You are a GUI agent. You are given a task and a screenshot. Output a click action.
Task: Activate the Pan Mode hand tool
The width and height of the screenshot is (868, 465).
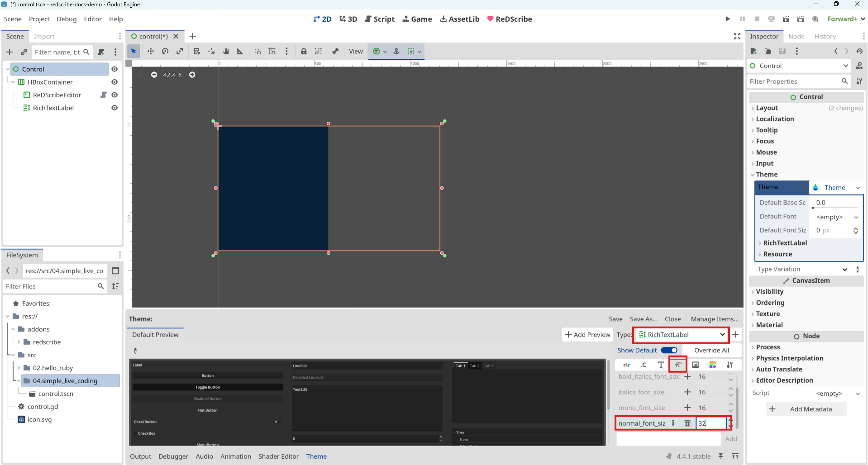pyautogui.click(x=226, y=51)
